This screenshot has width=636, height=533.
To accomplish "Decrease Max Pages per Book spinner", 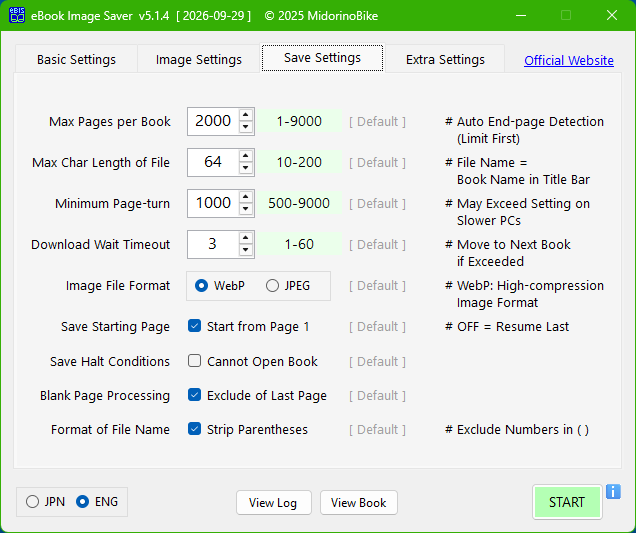I will point(245,127).
